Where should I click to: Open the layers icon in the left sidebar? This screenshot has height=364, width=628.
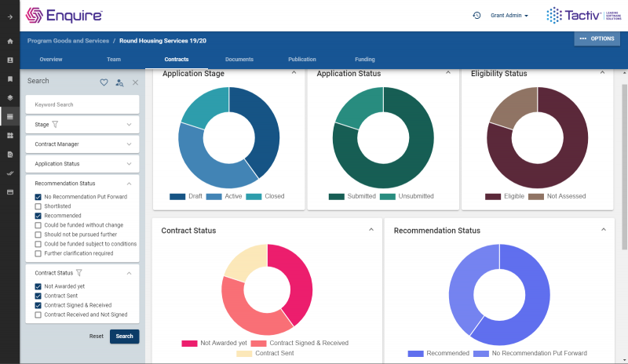click(10, 98)
